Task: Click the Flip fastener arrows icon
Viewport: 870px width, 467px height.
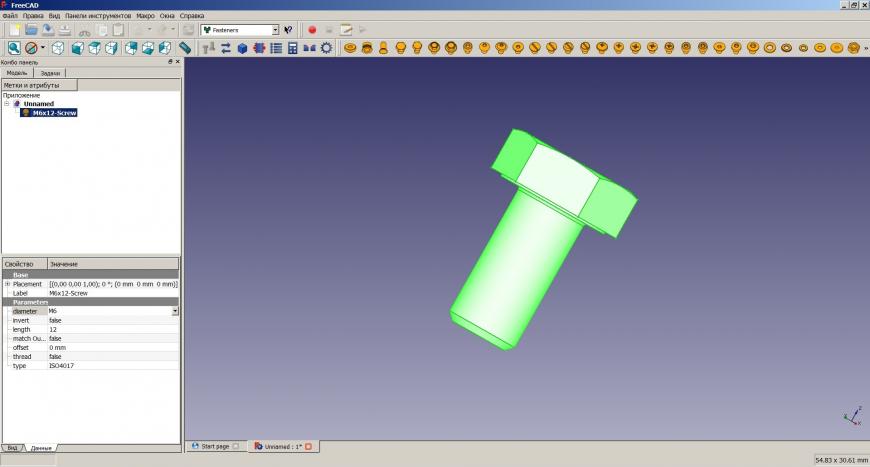Action: click(225, 48)
